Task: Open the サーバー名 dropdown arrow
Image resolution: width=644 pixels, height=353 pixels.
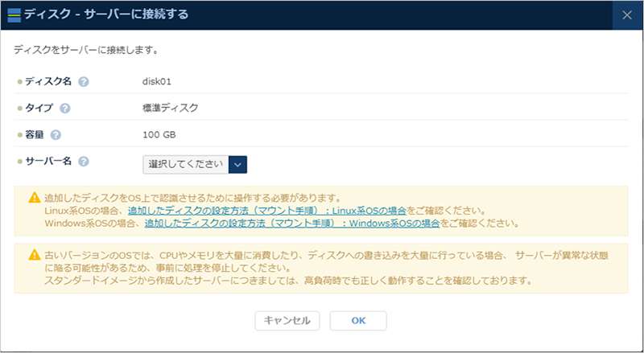Action: (x=237, y=165)
